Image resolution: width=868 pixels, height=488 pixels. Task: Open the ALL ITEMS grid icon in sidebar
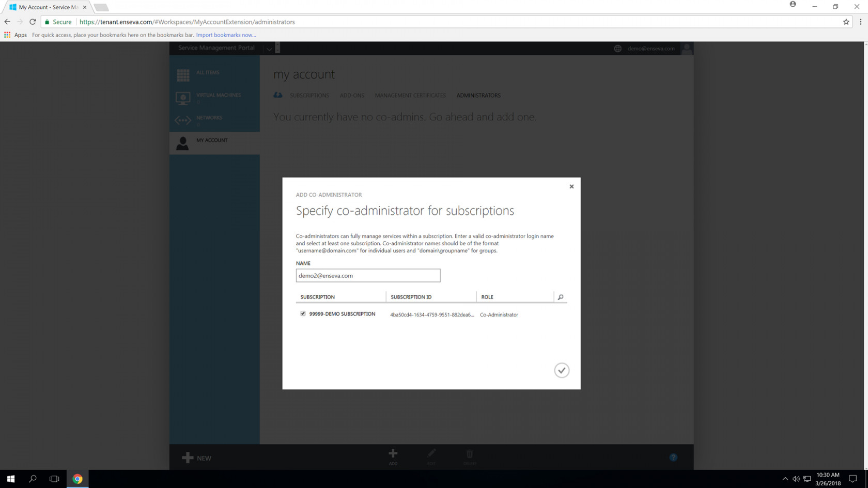[183, 75]
